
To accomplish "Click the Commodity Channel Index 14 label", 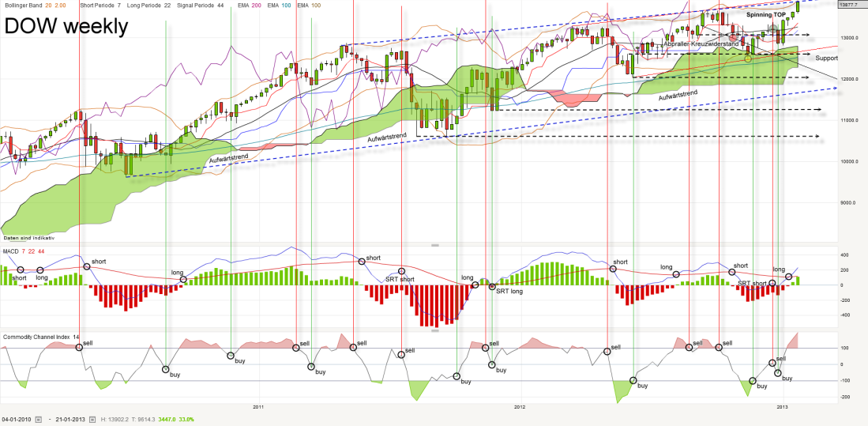I will (x=40, y=336).
